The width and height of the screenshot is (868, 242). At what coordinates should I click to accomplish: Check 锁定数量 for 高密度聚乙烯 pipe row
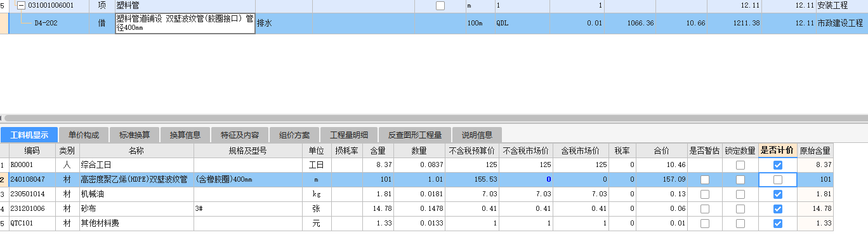[x=740, y=180]
